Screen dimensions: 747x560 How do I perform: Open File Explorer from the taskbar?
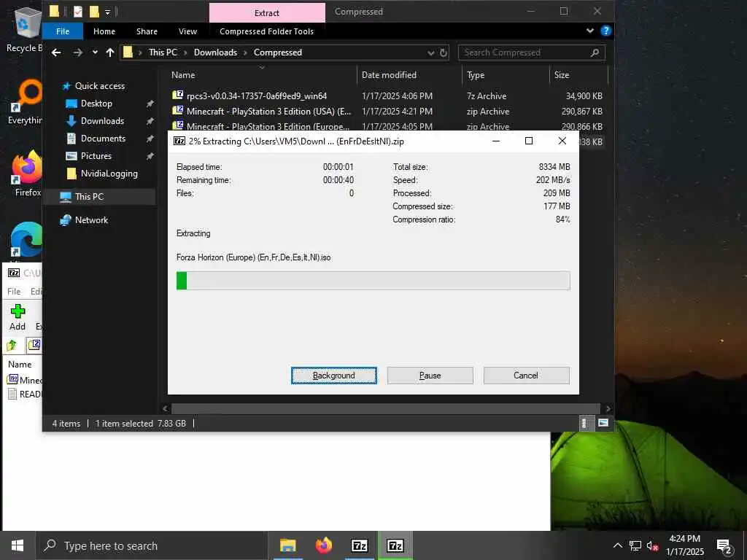coord(287,545)
